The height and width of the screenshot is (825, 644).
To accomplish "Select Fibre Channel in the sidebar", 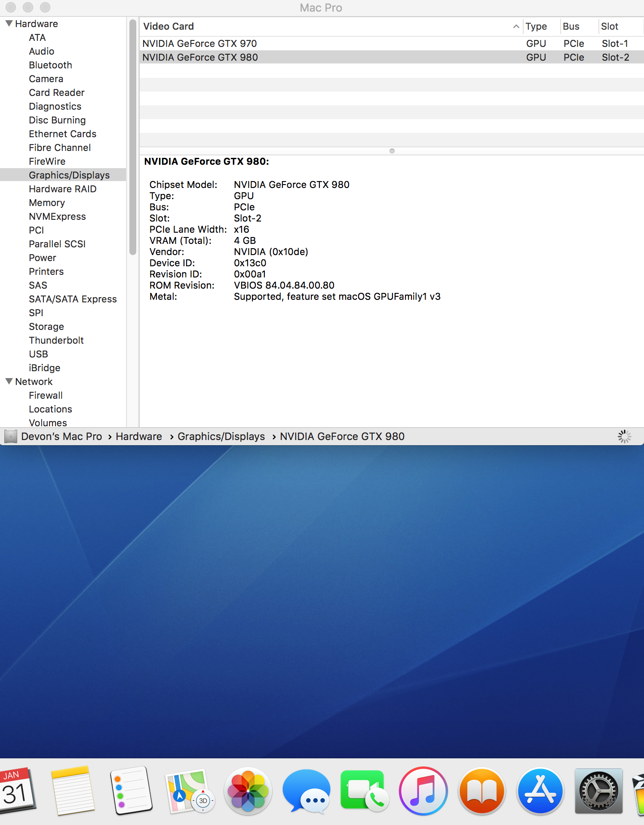I will click(60, 148).
